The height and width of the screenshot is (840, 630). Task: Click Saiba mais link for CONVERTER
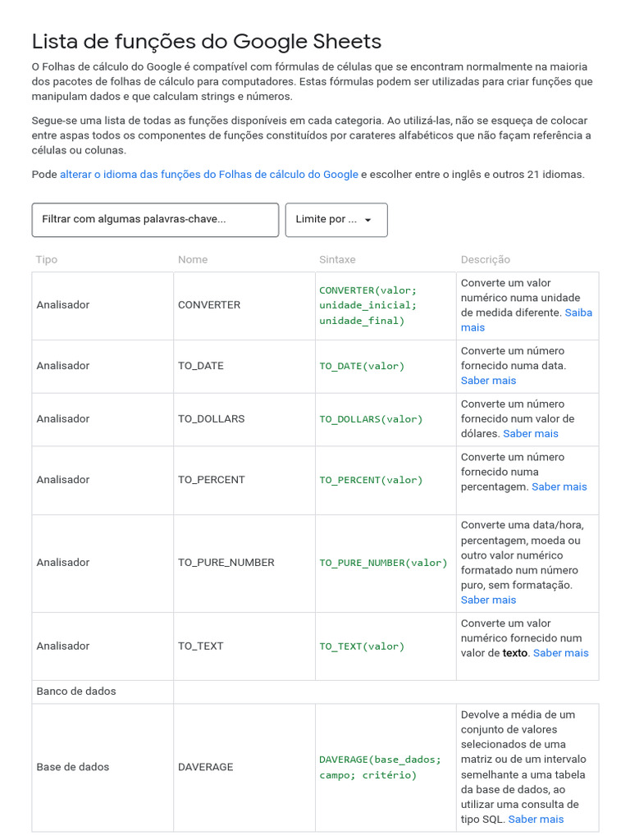(577, 313)
